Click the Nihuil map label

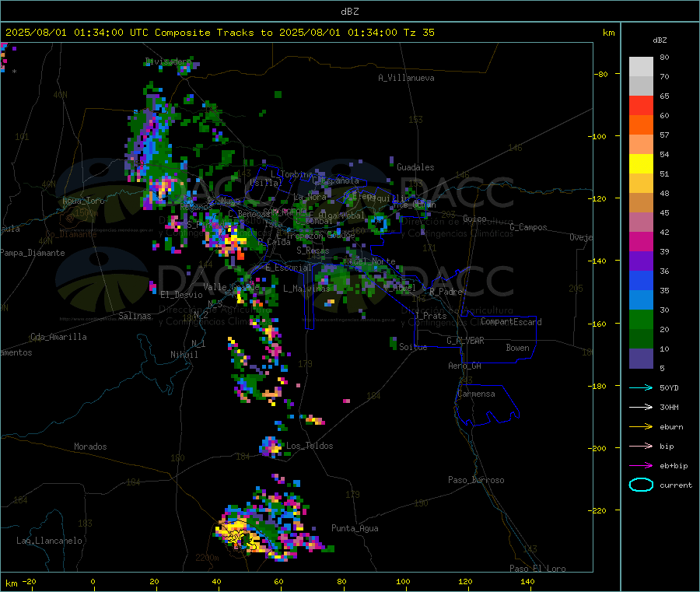coord(184,355)
